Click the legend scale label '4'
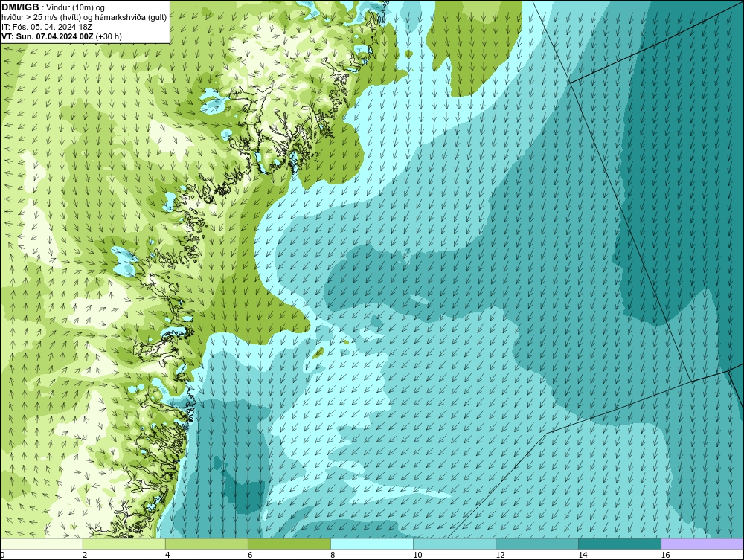 click(x=167, y=555)
